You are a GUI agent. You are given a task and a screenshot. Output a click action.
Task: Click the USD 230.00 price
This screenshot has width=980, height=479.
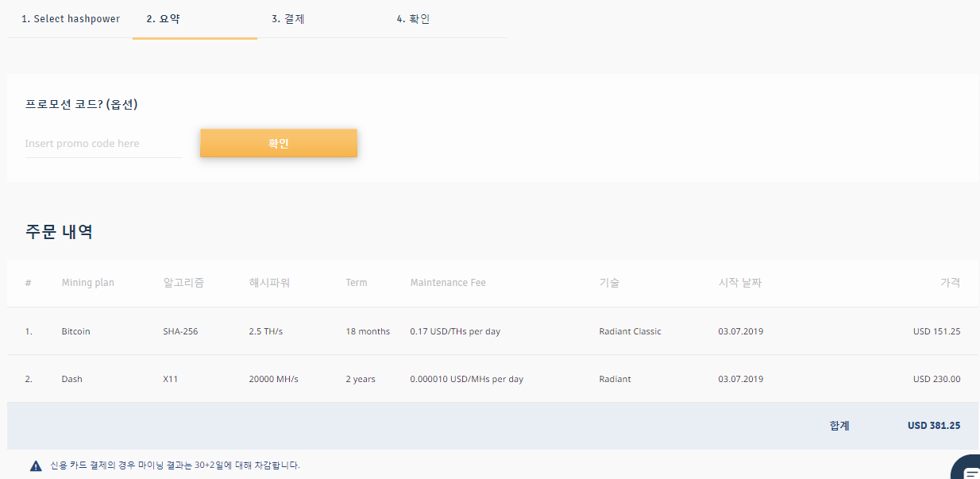pyautogui.click(x=936, y=379)
